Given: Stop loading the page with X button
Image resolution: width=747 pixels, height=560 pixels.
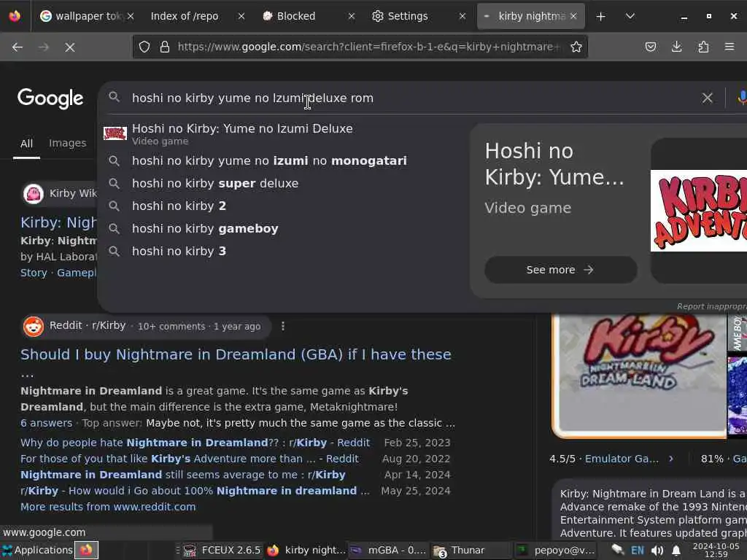Looking at the screenshot, I should point(69,47).
